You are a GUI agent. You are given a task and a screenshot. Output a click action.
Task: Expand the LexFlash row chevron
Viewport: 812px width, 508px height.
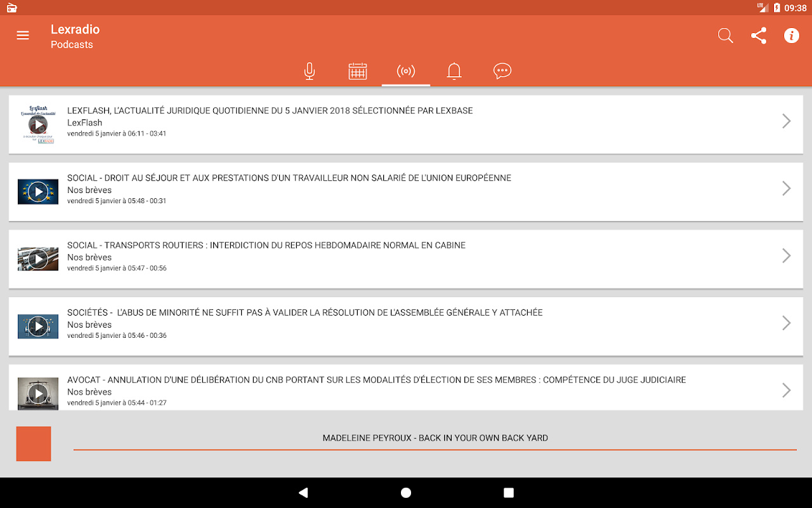coord(787,121)
